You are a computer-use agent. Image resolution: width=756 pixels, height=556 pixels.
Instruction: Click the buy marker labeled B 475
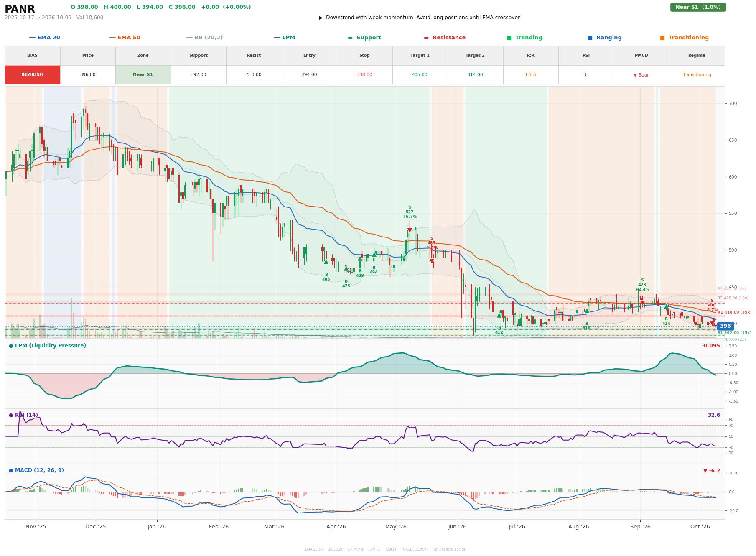tap(346, 269)
